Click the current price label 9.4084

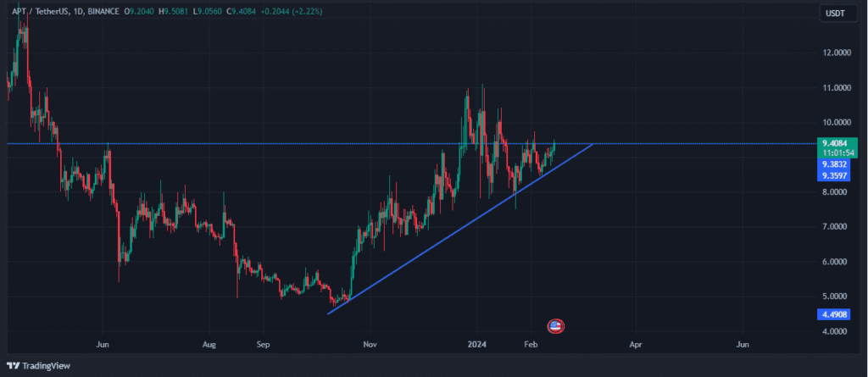(x=837, y=143)
